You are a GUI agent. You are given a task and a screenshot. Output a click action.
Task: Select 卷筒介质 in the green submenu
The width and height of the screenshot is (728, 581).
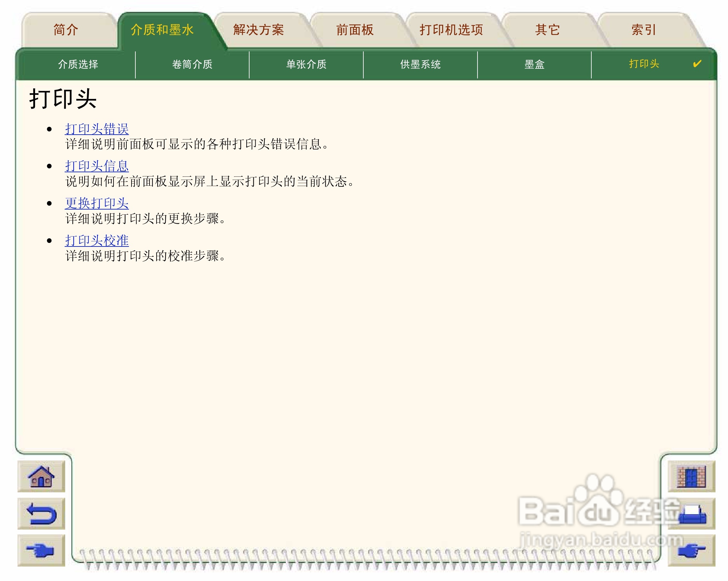coord(192,64)
